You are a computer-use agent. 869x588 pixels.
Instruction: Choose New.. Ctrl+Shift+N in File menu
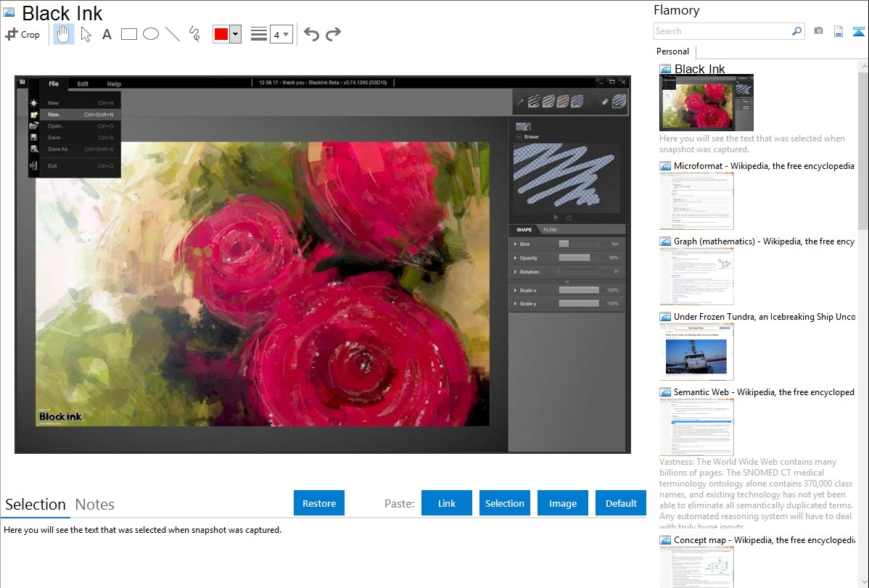[81, 115]
